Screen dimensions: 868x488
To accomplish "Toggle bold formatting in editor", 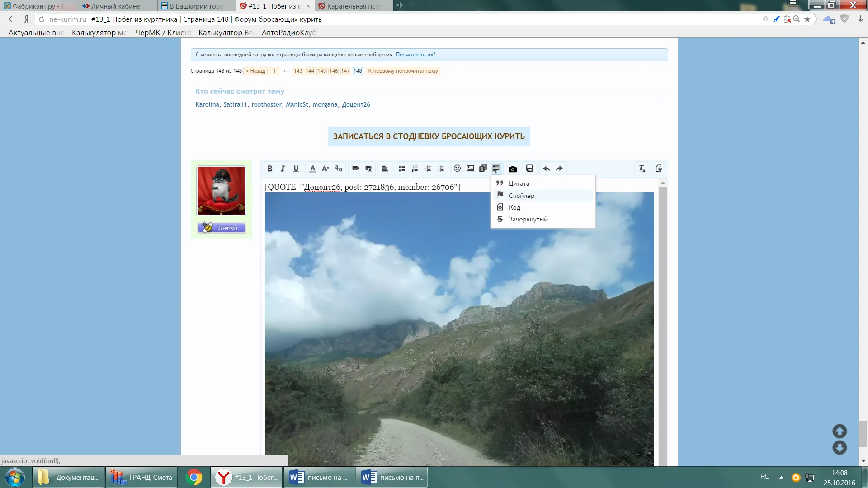I will pos(270,169).
